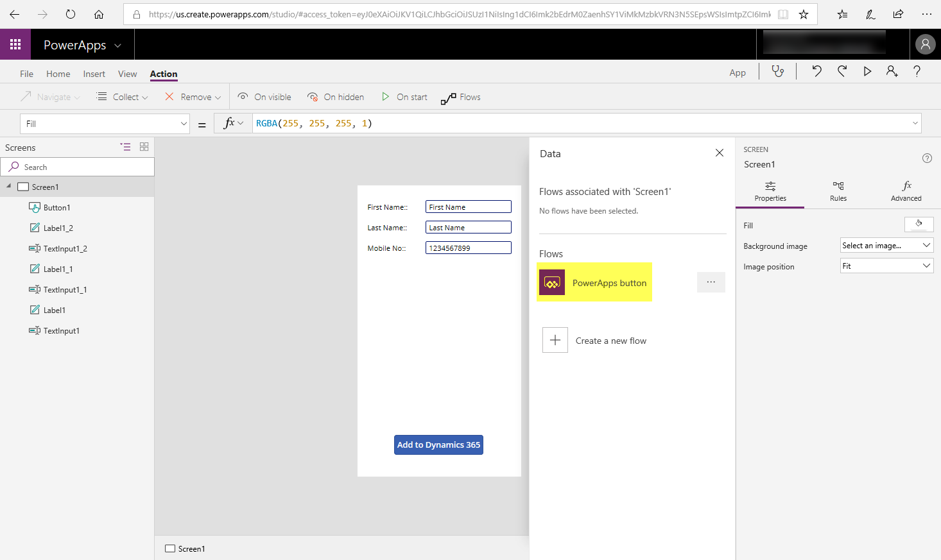Bookmark page with star icon
941x560 pixels.
point(804,14)
